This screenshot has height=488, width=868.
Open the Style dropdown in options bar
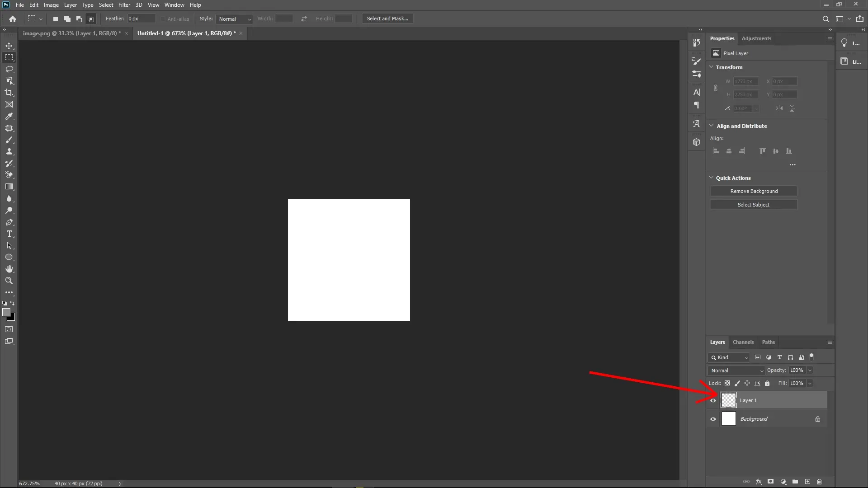(234, 19)
